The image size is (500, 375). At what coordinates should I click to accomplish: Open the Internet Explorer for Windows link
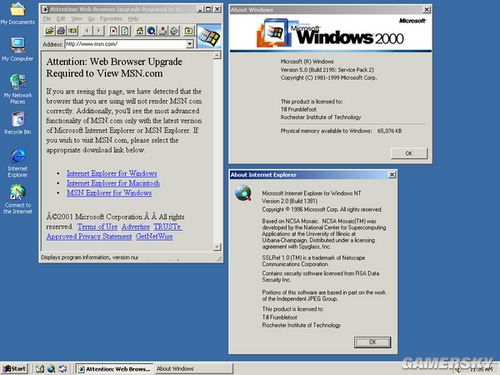tap(112, 173)
